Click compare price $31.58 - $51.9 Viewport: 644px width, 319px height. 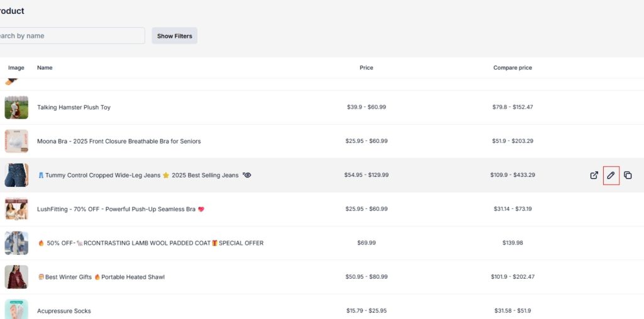(513, 311)
